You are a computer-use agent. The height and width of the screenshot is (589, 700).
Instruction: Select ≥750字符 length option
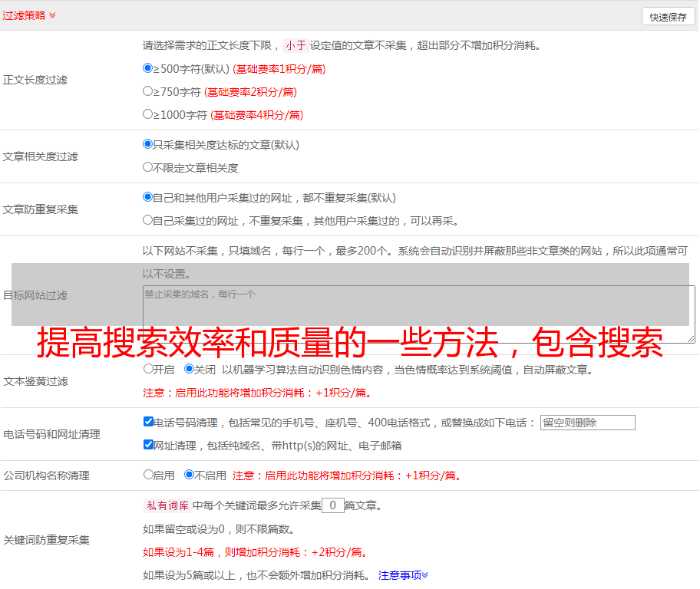click(x=147, y=91)
